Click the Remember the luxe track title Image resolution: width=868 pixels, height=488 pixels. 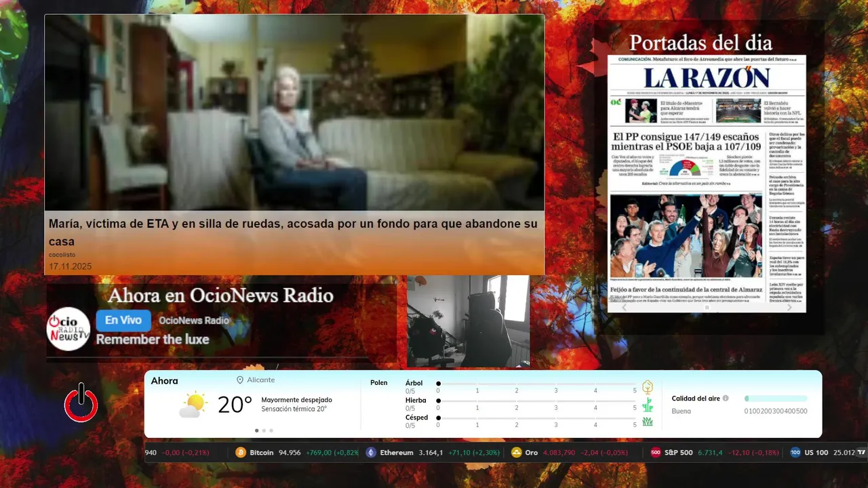[x=153, y=340]
